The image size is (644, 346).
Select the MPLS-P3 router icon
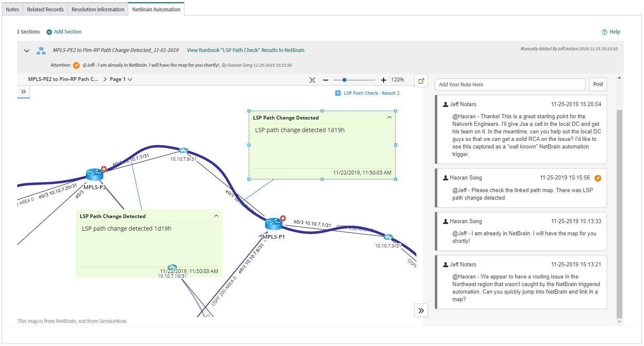point(94,174)
